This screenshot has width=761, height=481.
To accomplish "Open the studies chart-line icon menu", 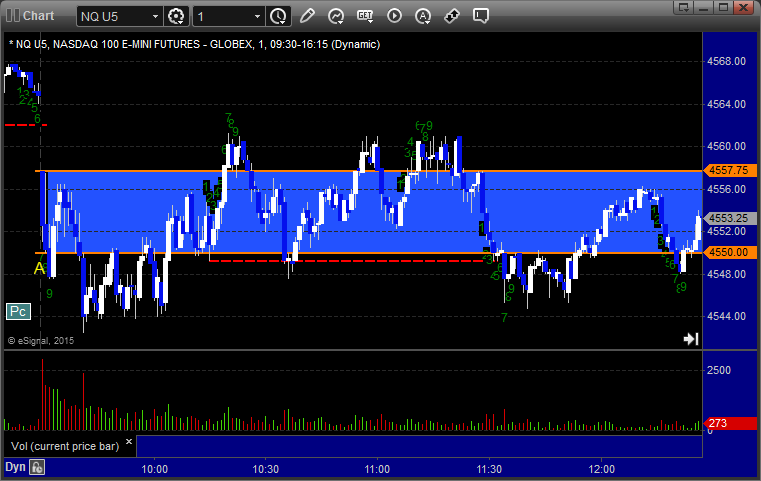I will pos(335,16).
